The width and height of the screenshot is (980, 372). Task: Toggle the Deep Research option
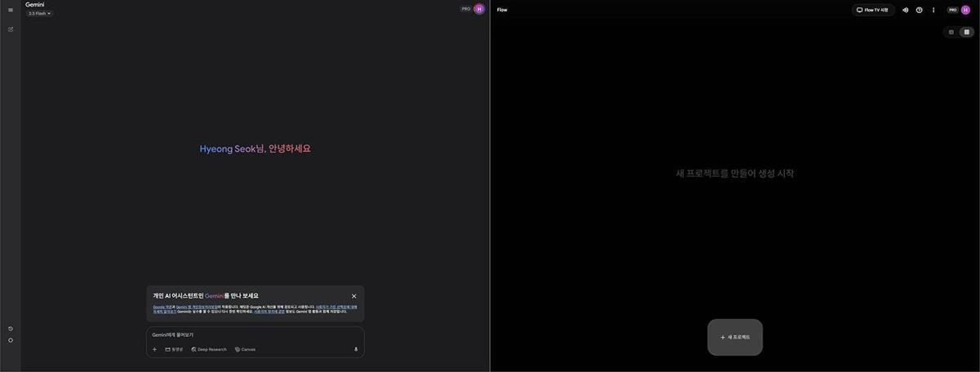click(209, 349)
